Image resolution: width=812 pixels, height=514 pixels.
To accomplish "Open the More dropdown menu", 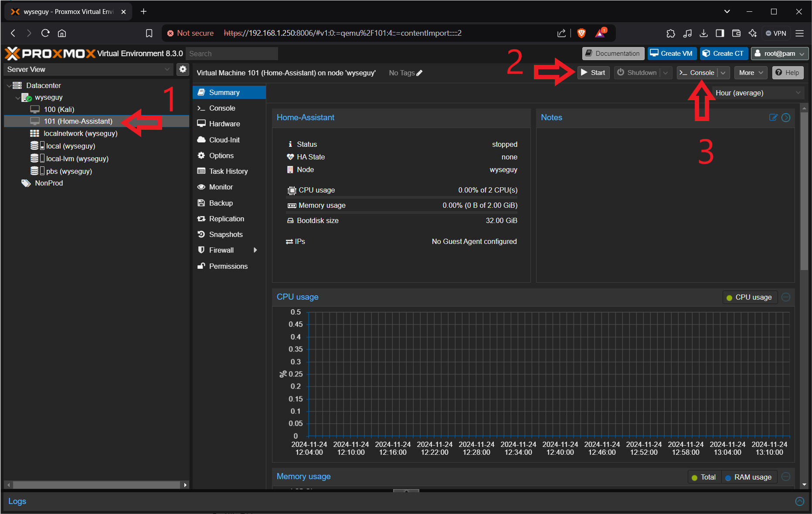I will point(751,73).
